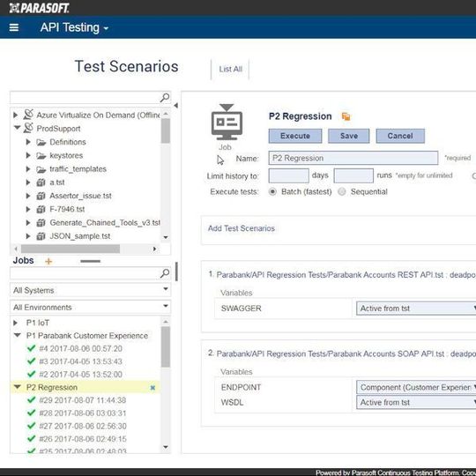The width and height of the screenshot is (476, 476).
Task: Expand the keystores folder
Action: point(28,155)
